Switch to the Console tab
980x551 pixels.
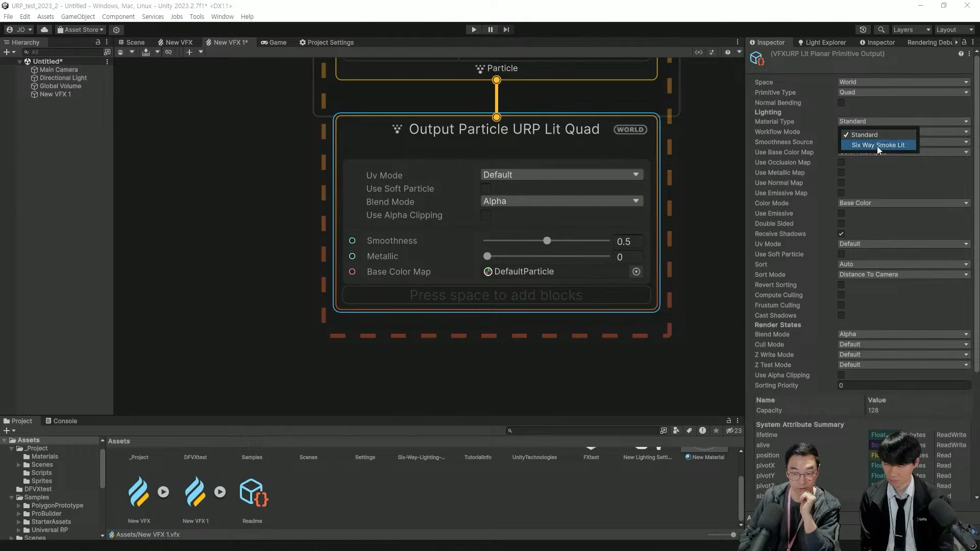point(61,421)
